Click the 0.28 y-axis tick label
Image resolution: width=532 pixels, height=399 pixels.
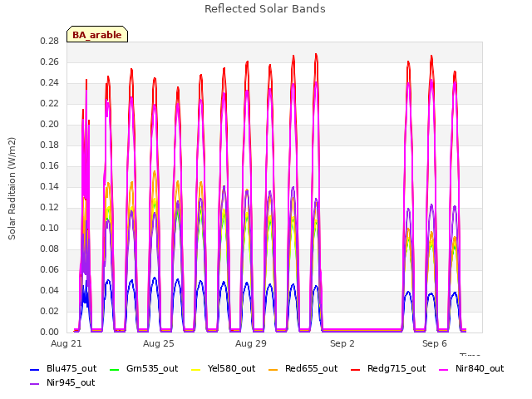click(x=50, y=42)
